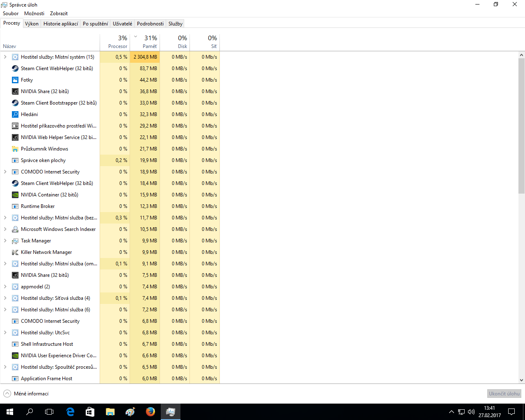Open the Možnosti menu
The width and height of the screenshot is (525, 420).
(x=34, y=14)
